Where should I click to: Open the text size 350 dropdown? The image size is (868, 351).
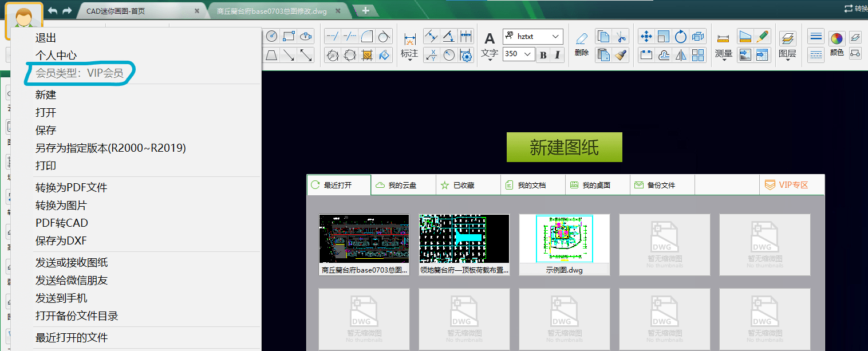pos(519,54)
